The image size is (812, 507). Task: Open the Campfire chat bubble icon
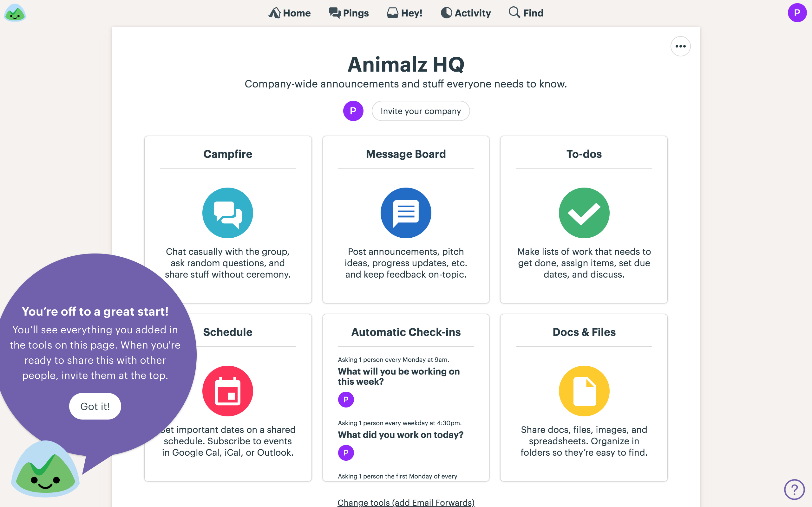point(227,213)
